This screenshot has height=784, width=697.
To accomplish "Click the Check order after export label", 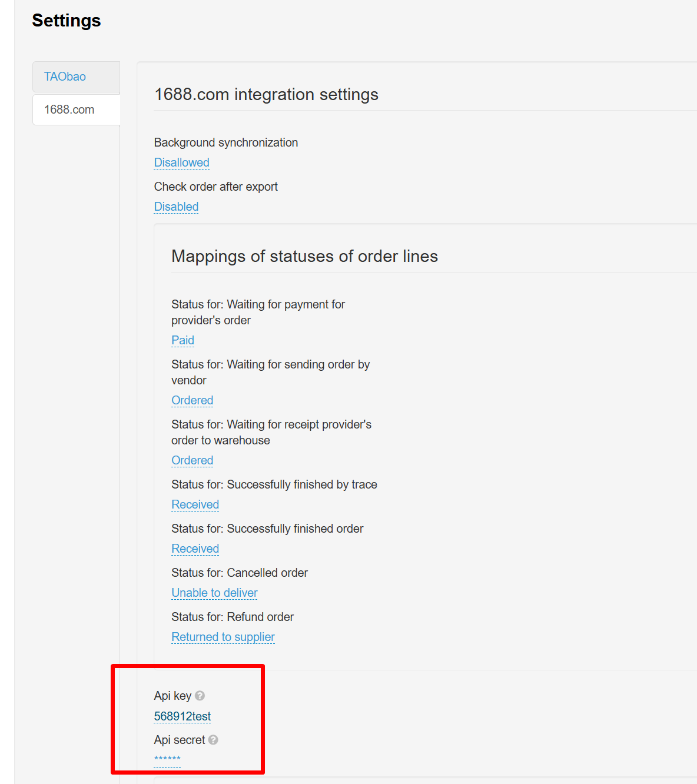I will (x=215, y=187).
